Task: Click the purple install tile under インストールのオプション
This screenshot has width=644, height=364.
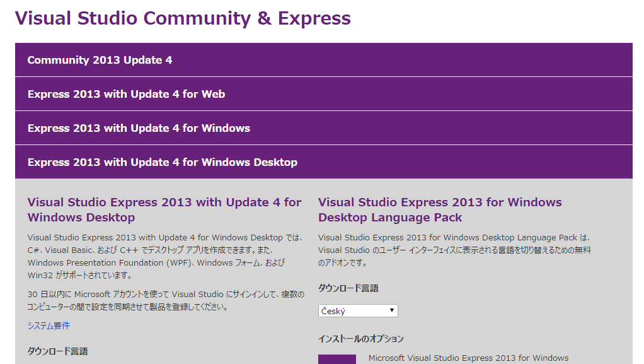Action: (336, 359)
